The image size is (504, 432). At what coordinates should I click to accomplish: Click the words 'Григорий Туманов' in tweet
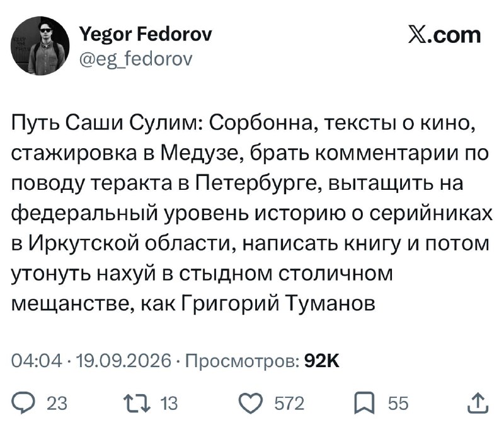(x=278, y=303)
